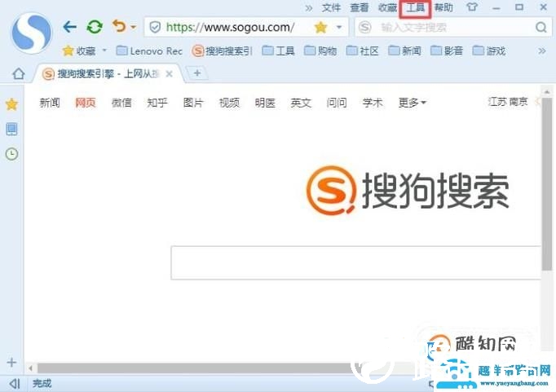This screenshot has width=556, height=392.
Task: Click the security shield icon in address bar
Action: (155, 27)
